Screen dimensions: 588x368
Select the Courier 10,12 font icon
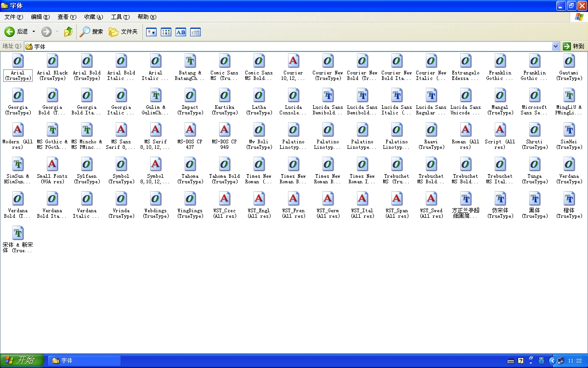(294, 61)
